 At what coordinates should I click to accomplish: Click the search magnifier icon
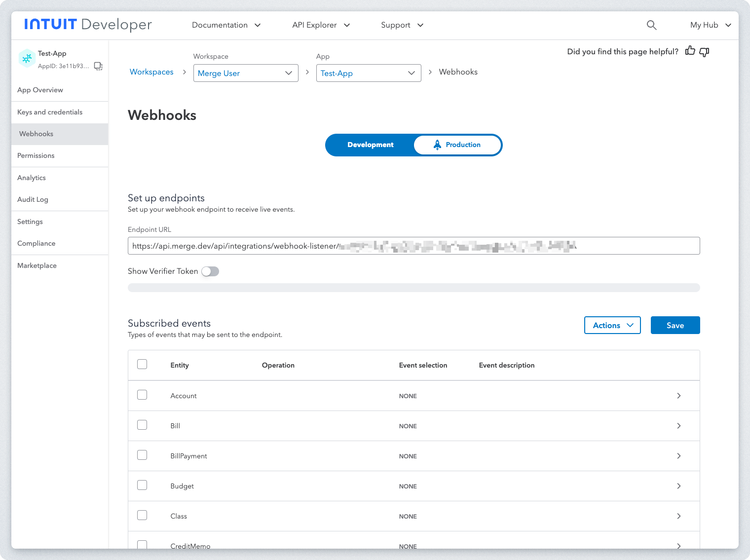[x=651, y=25]
